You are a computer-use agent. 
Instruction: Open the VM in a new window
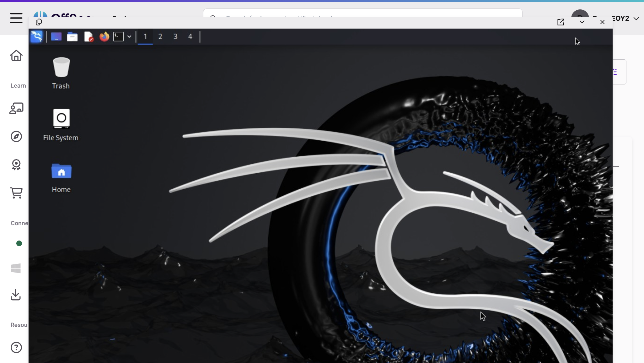(561, 22)
